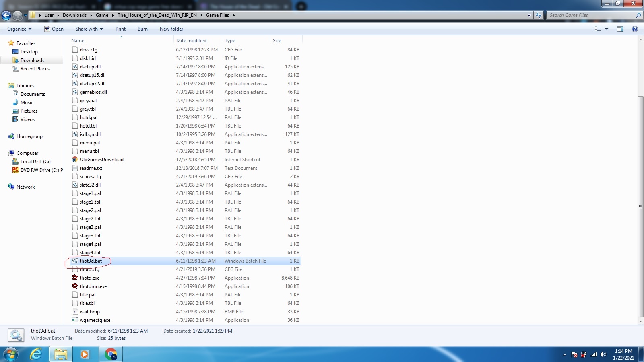Click the Back navigation arrow
The height and width of the screenshot is (362, 644).
click(x=6, y=15)
